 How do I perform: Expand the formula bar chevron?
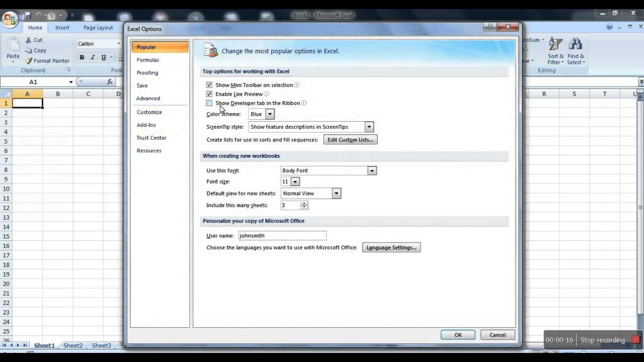pos(641,81)
